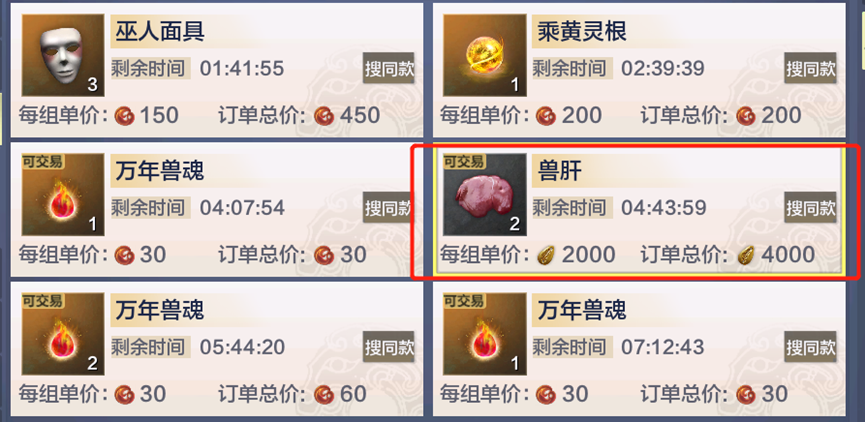This screenshot has height=422, width=865.
Task: Click the red currency icon beside 乘黄灵根's 200 unit price
Action: (x=546, y=116)
